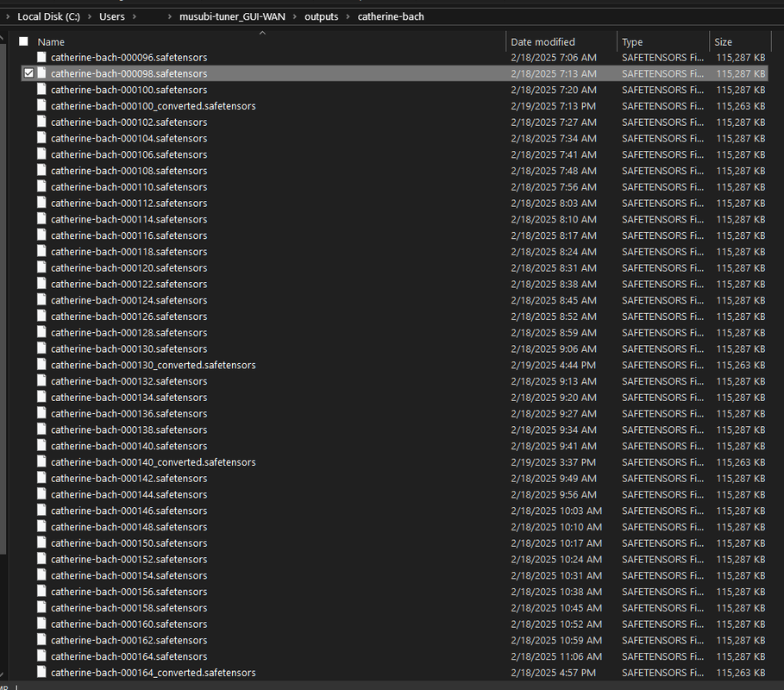Select catherine-bach-000122.safetensors
The image size is (784, 690).
(x=129, y=284)
